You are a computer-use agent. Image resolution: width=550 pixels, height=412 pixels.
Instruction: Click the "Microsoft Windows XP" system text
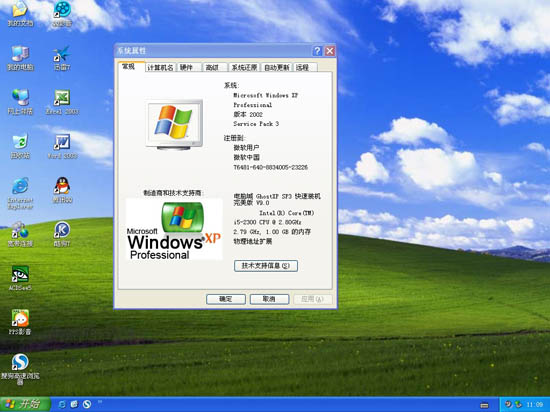click(266, 95)
